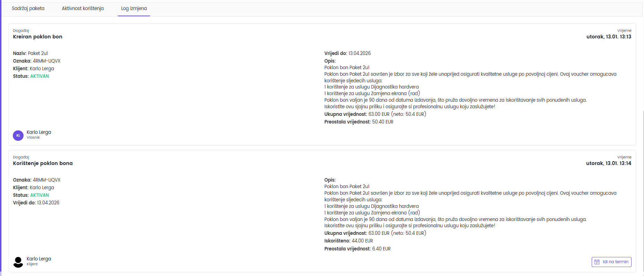Click Preostala vrijednost 50.40 EUR line
Image resolution: width=644 pixels, height=276 pixels.
tap(359, 122)
